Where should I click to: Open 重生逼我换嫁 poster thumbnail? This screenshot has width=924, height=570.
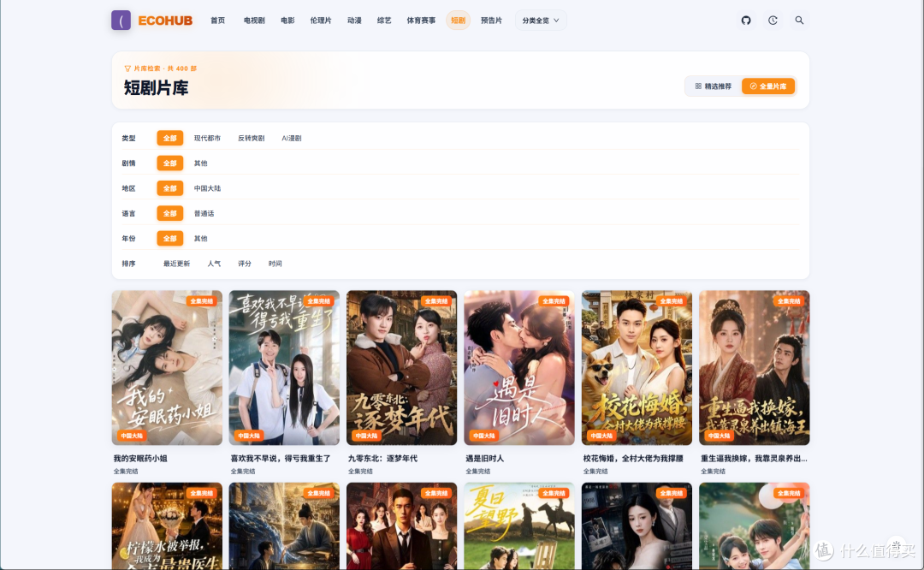pyautogui.click(x=755, y=367)
